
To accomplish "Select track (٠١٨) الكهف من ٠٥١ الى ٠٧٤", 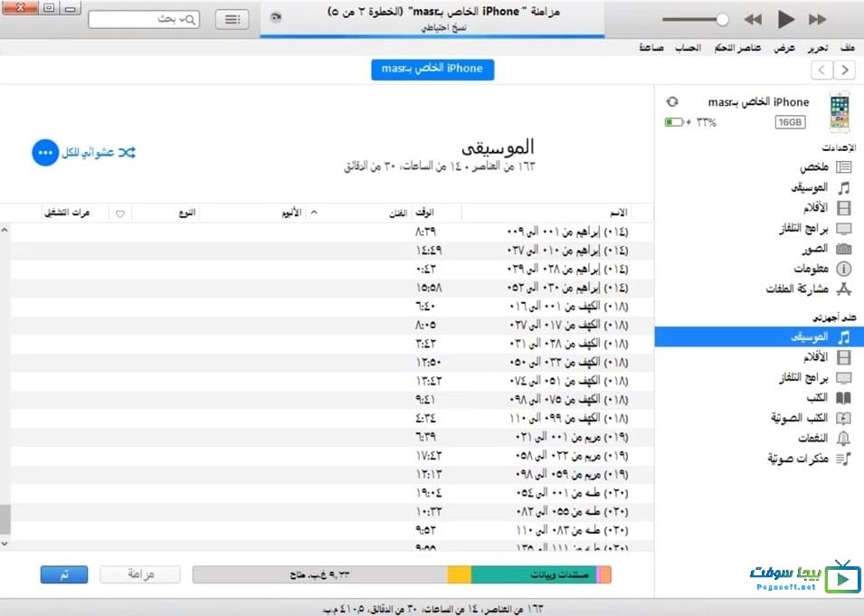I will coord(332,381).
